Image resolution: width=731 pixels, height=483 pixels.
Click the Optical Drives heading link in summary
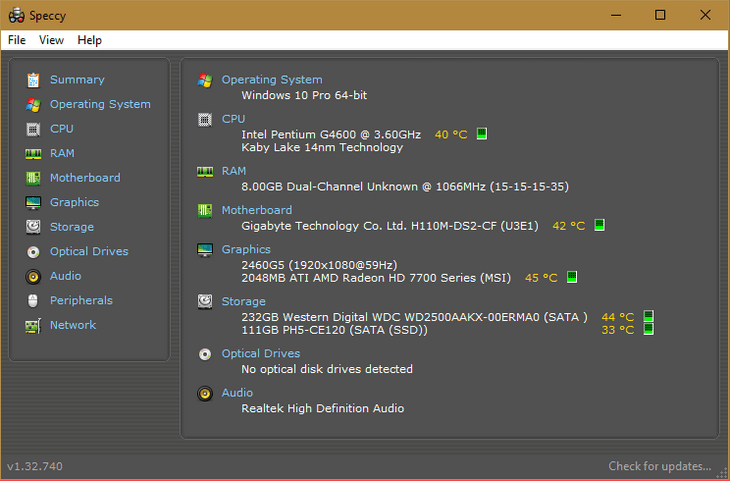tap(261, 353)
